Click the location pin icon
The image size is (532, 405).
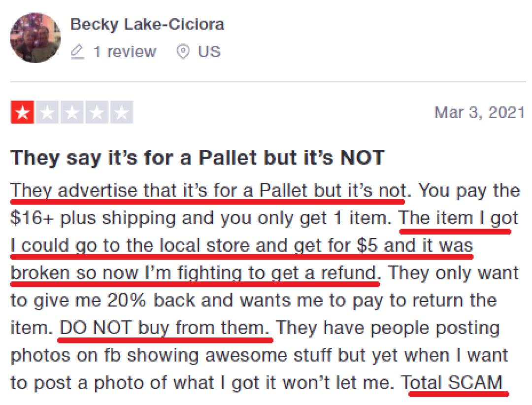[x=183, y=52]
